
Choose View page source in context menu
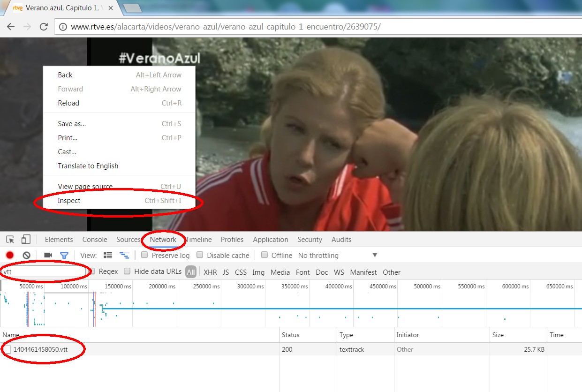[120, 187]
